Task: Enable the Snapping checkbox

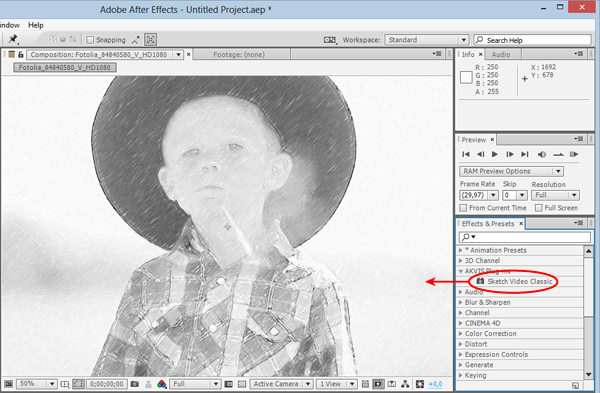Action: (90, 40)
